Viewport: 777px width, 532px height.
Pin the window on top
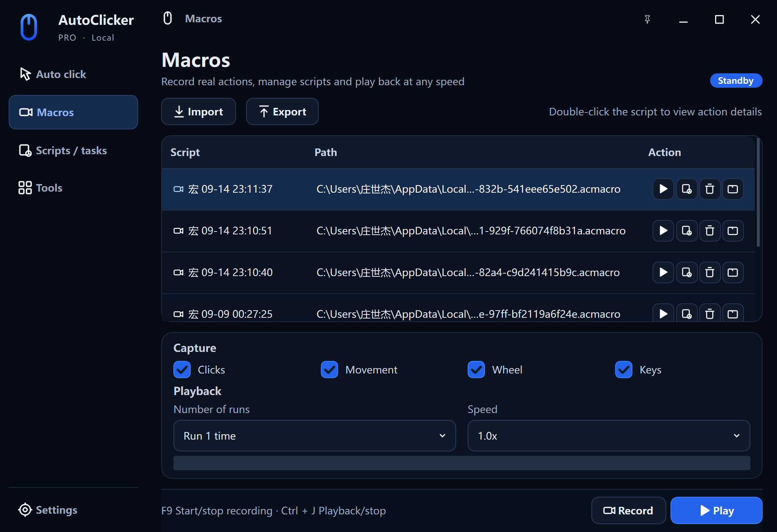[647, 19]
